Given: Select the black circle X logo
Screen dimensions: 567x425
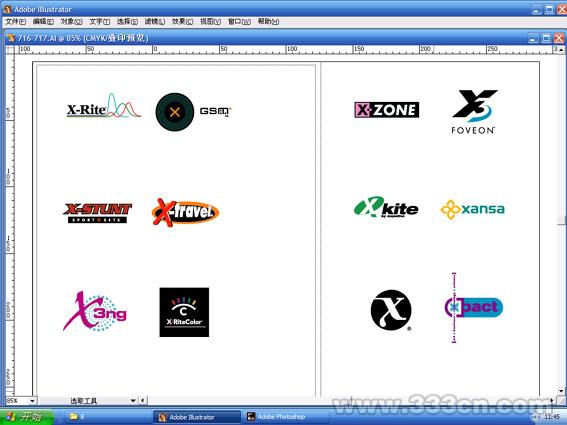Looking at the screenshot, I should tap(391, 310).
